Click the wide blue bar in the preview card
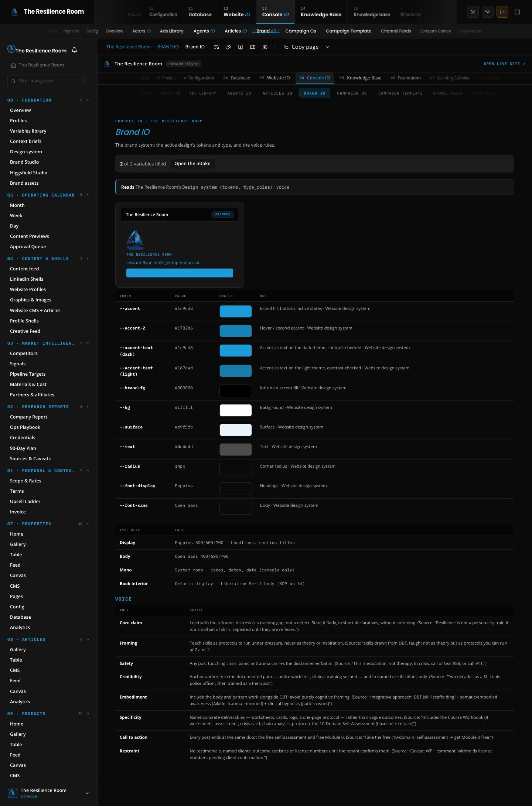 [180, 273]
